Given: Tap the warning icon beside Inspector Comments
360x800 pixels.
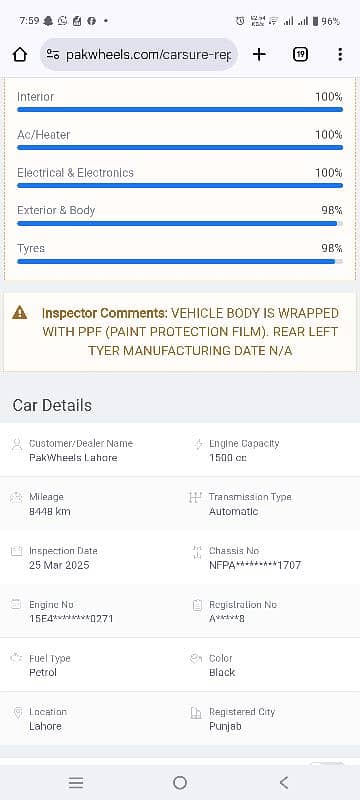Looking at the screenshot, I should click(x=20, y=312).
